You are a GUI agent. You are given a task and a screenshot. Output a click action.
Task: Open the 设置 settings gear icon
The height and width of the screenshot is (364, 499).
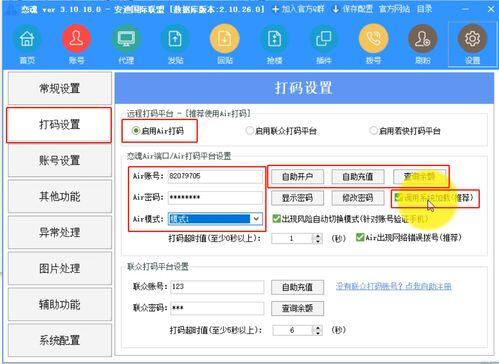(x=472, y=44)
